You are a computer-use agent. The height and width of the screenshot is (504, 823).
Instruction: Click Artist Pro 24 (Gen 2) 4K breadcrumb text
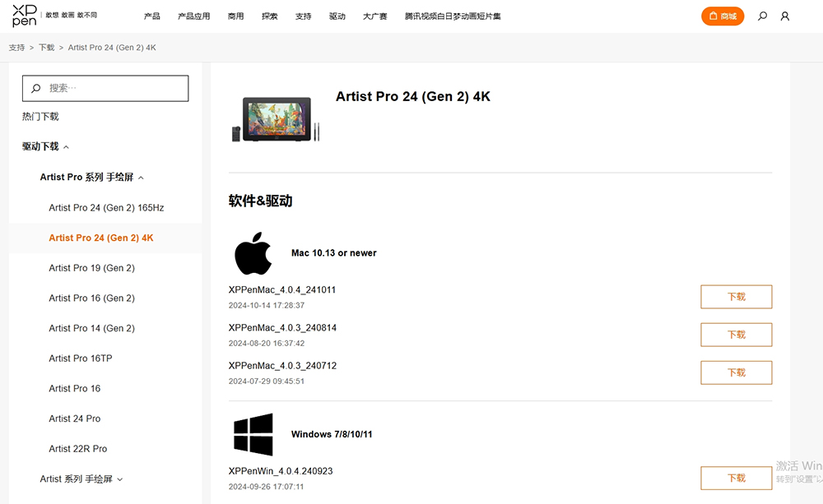112,47
